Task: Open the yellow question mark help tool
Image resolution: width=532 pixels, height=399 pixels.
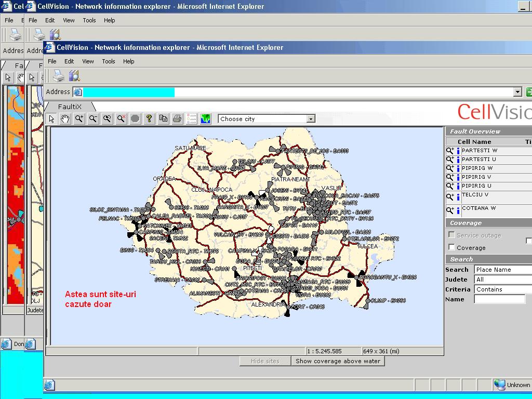Action: coord(149,119)
